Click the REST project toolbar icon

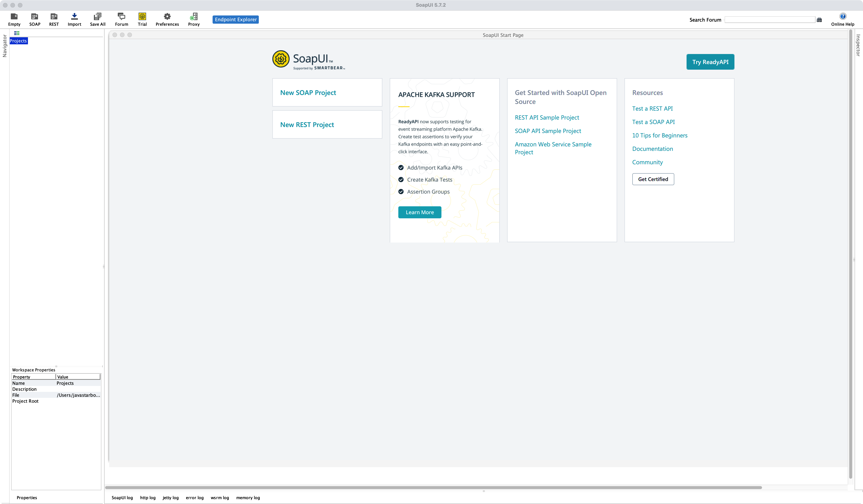pyautogui.click(x=54, y=20)
